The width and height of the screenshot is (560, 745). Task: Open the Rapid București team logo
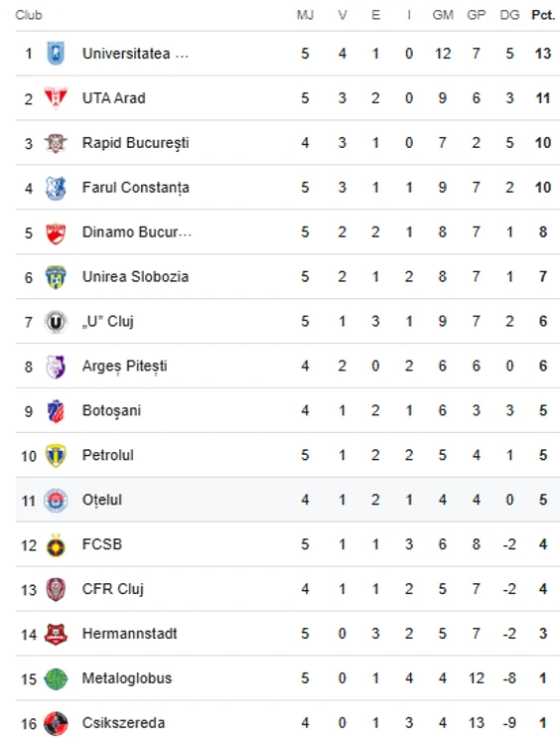[x=56, y=142]
